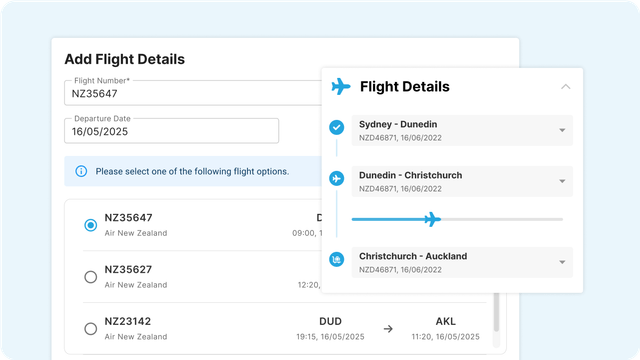Viewport: 640px width, 360px height.
Task: Click the arrow between DUD and AKL
Action: [x=388, y=329]
